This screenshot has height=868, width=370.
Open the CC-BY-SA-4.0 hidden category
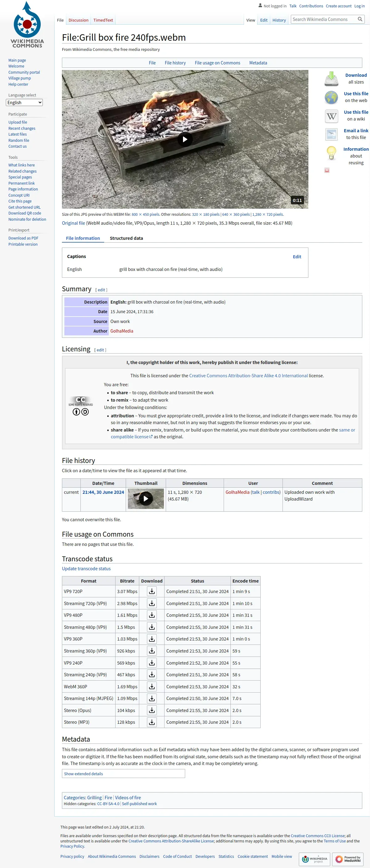pos(108,804)
